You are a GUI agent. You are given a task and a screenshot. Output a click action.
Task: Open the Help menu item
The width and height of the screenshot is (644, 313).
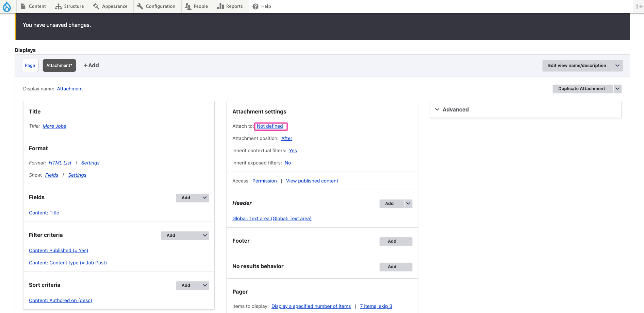click(x=262, y=6)
